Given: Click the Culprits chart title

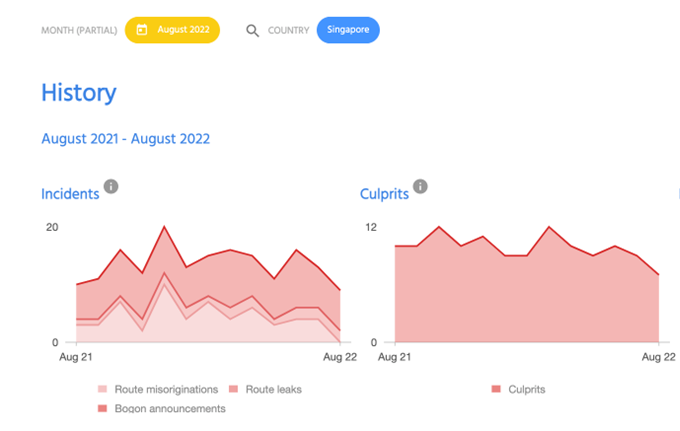Looking at the screenshot, I should tap(384, 194).
